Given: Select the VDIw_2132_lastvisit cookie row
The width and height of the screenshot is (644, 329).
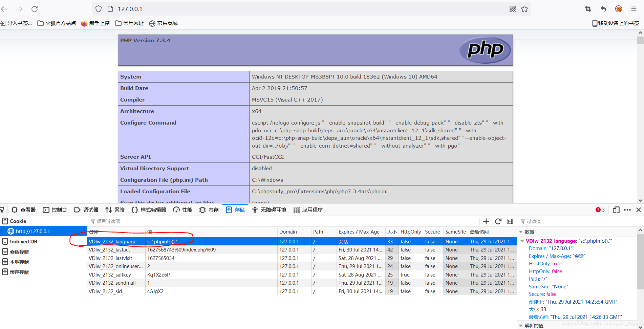Looking at the screenshot, I should point(302,258).
